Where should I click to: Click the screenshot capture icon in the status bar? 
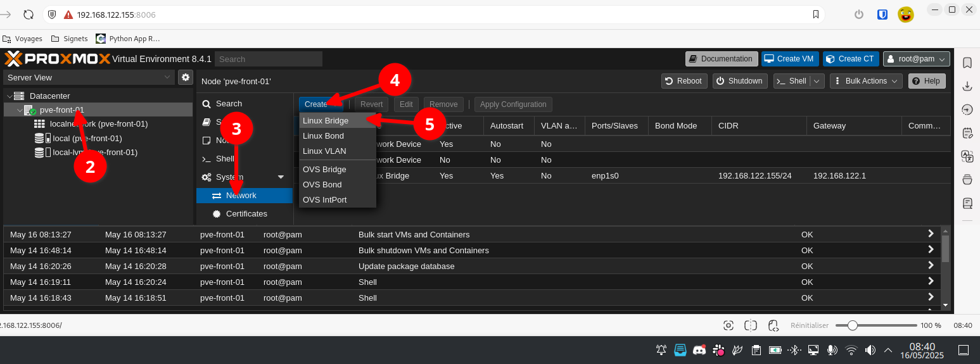point(729,325)
